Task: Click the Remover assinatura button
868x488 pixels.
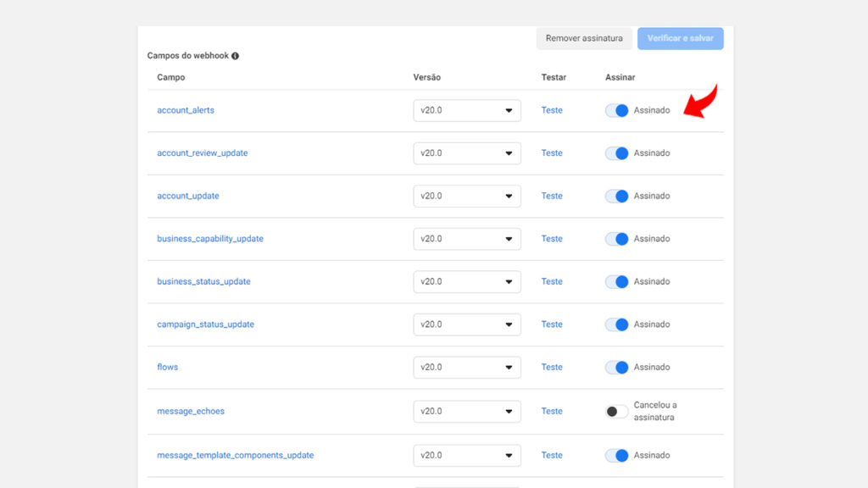Action: point(584,39)
